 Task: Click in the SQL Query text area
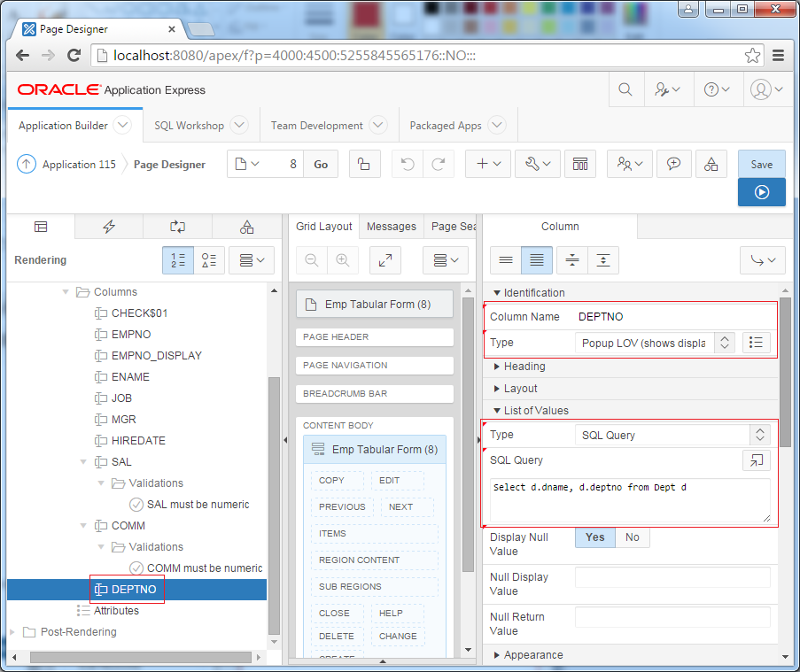pyautogui.click(x=630, y=500)
